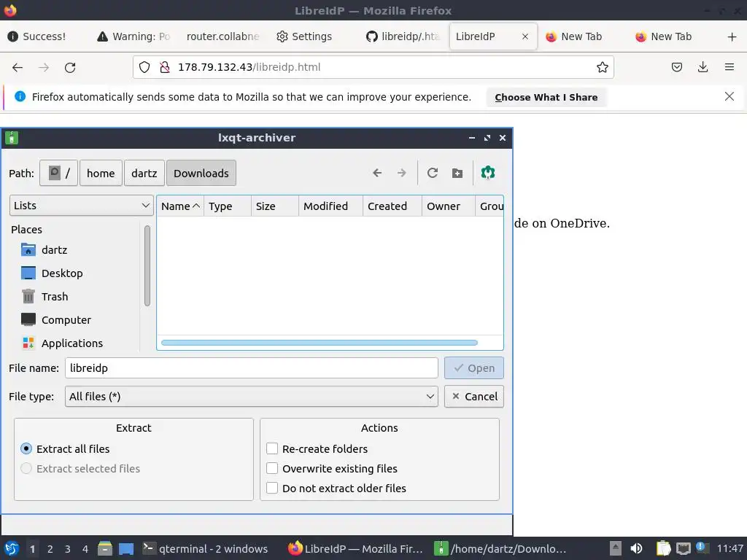The height and width of the screenshot is (560, 747).
Task: Go back in file dialog history
Action: (x=377, y=173)
